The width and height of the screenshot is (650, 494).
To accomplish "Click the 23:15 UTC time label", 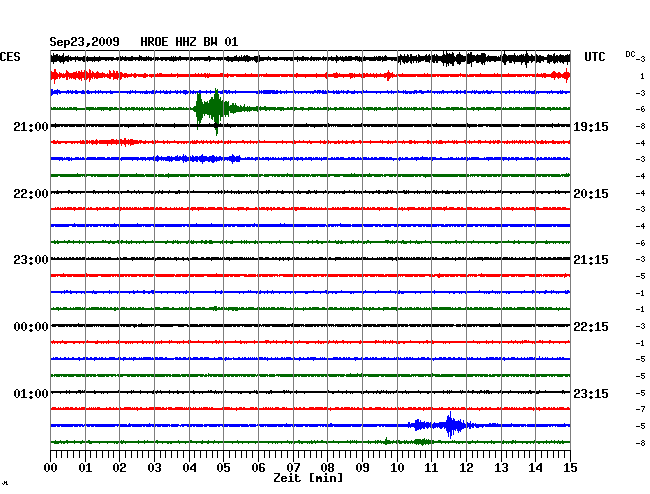I will tap(591, 393).
